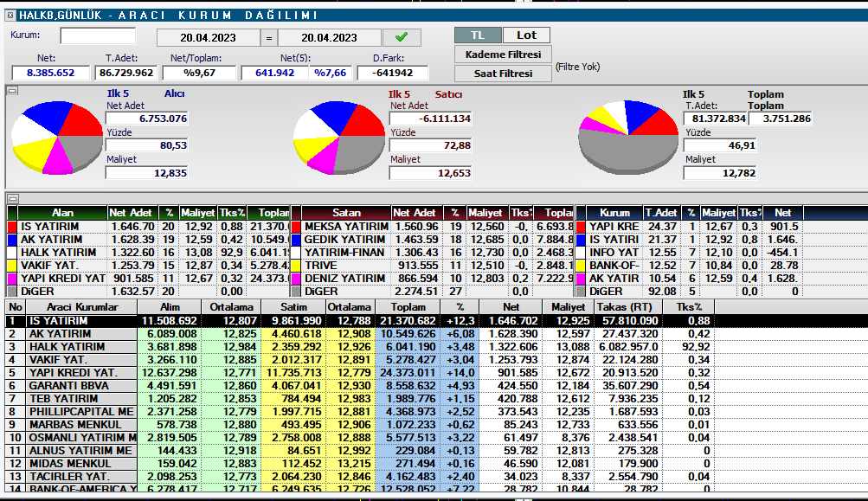
Task: Select ALNUS YATIRIM ME row
Action: [x=360, y=451]
